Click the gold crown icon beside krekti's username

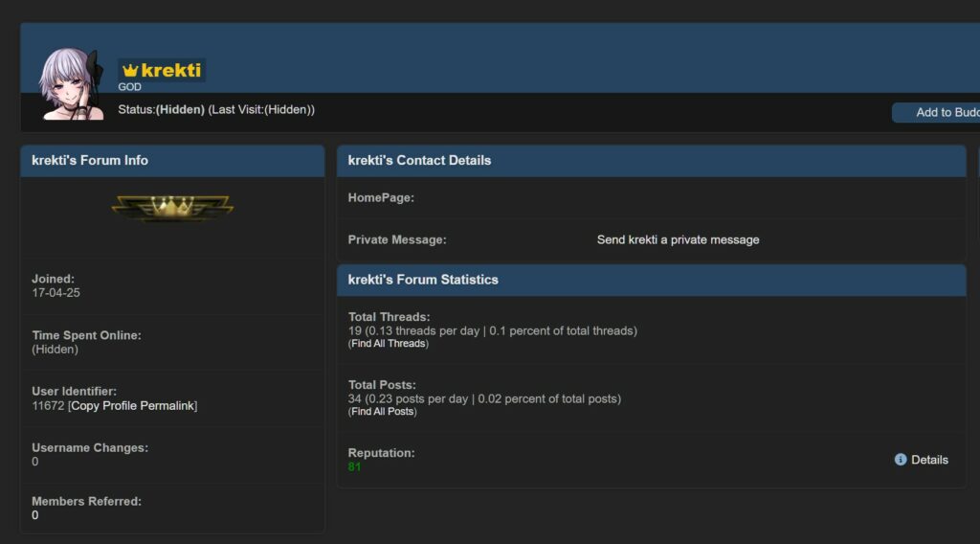pos(130,71)
